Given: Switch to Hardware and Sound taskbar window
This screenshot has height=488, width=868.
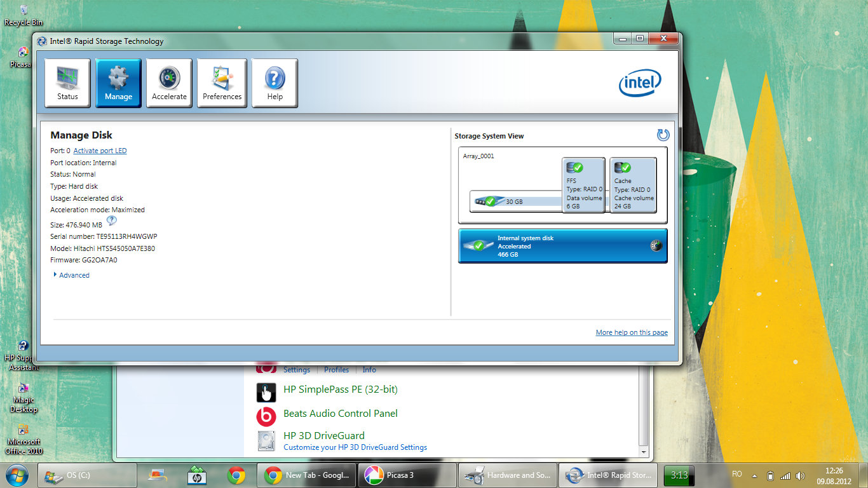Looking at the screenshot, I should click(x=507, y=475).
